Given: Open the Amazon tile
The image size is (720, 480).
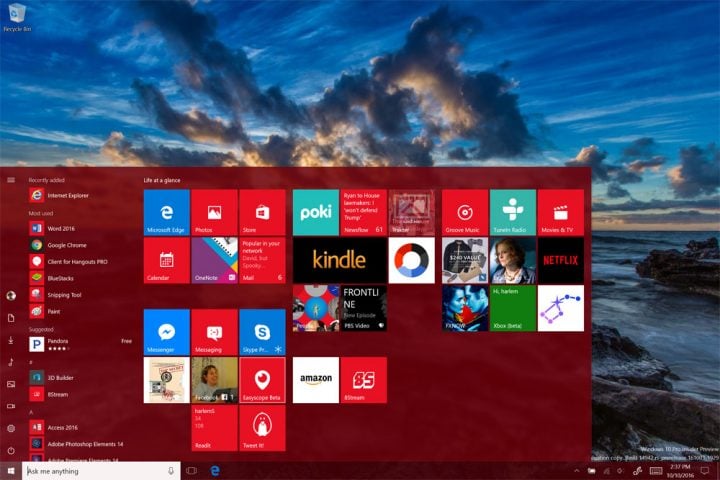Looking at the screenshot, I should 316,380.
